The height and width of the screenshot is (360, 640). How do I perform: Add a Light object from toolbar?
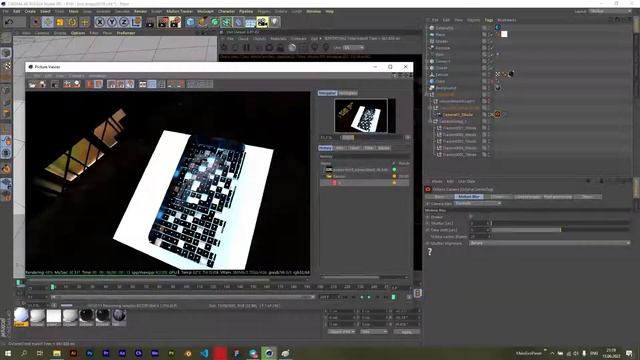click(x=275, y=22)
